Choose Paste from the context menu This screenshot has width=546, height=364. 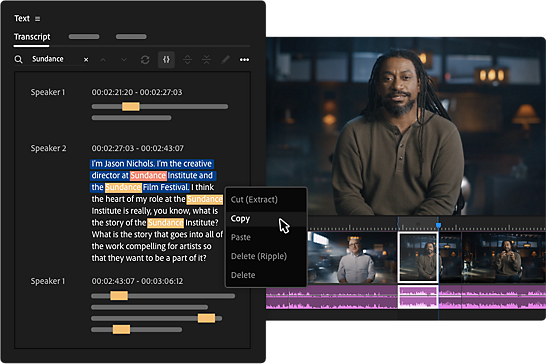266,237
